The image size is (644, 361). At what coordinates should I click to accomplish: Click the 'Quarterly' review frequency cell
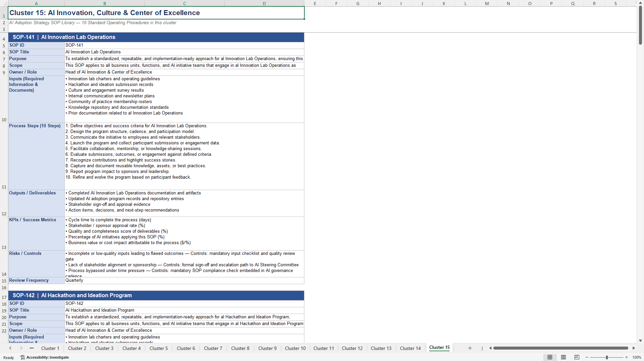[x=184, y=280]
